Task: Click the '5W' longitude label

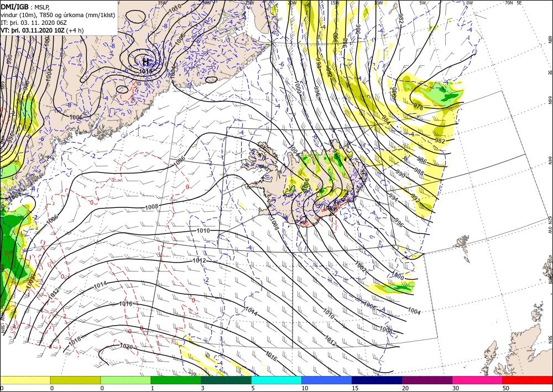Action: coord(423,3)
